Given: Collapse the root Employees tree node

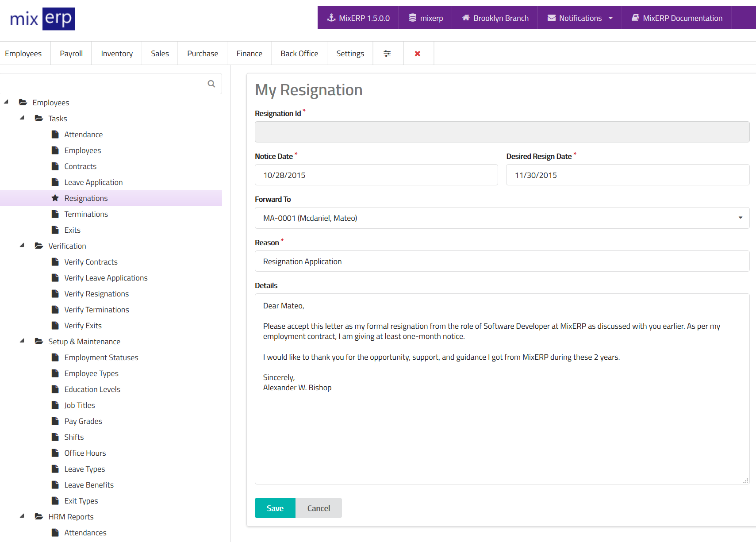Looking at the screenshot, I should pos(6,102).
